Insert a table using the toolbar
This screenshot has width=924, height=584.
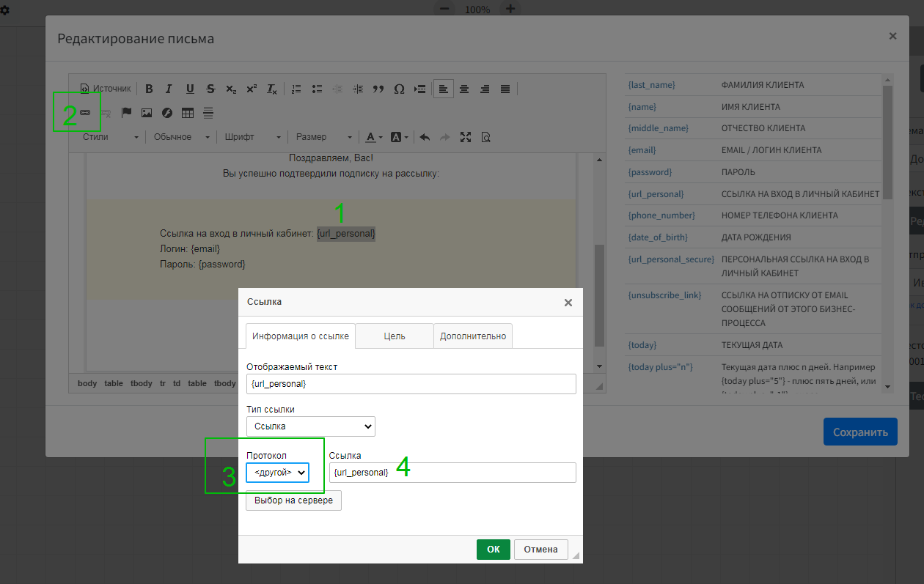click(188, 113)
